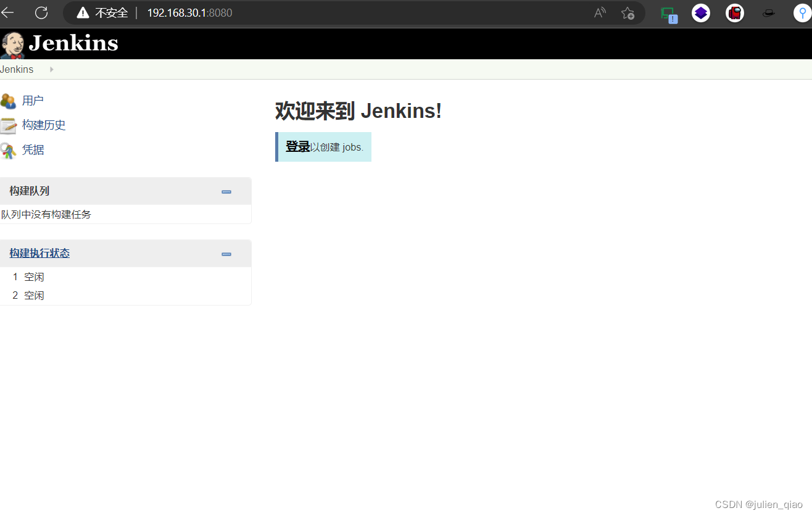The height and width of the screenshot is (516, 812).
Task: Click the 队列中没有构建任务 text
Action: 46,214
